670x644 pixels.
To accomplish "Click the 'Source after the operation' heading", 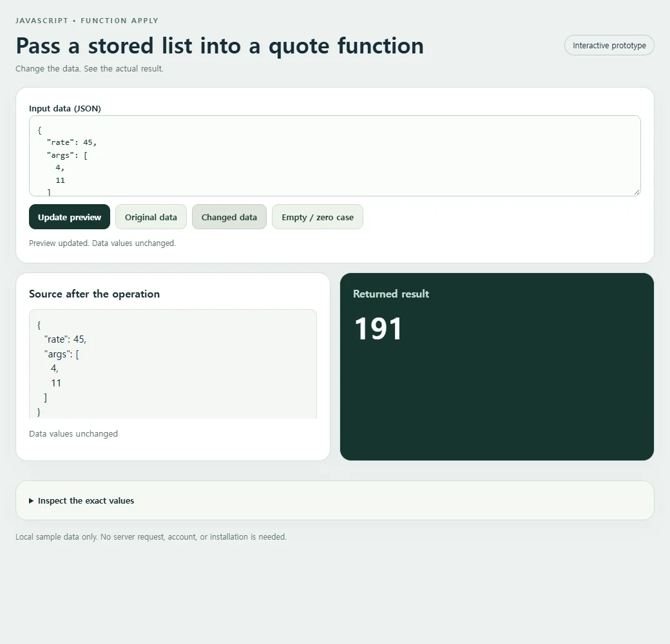I will (x=95, y=294).
